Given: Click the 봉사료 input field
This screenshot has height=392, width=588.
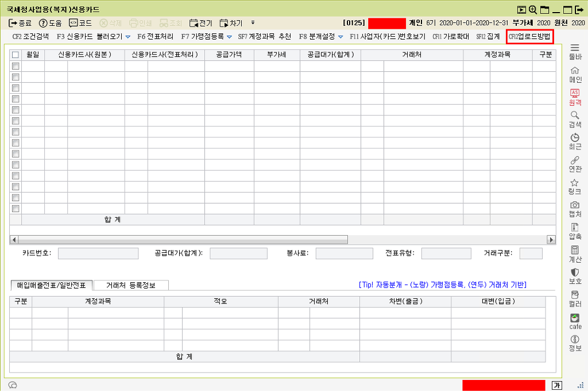Looking at the screenshot, I should pos(345,253).
